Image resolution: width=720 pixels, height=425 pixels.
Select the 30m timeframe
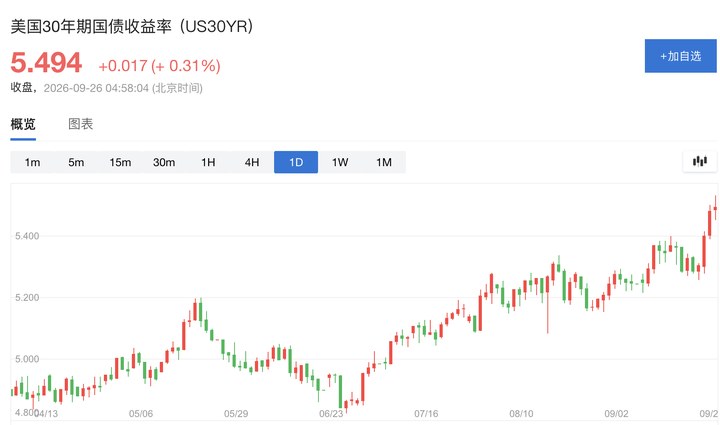[x=164, y=162]
